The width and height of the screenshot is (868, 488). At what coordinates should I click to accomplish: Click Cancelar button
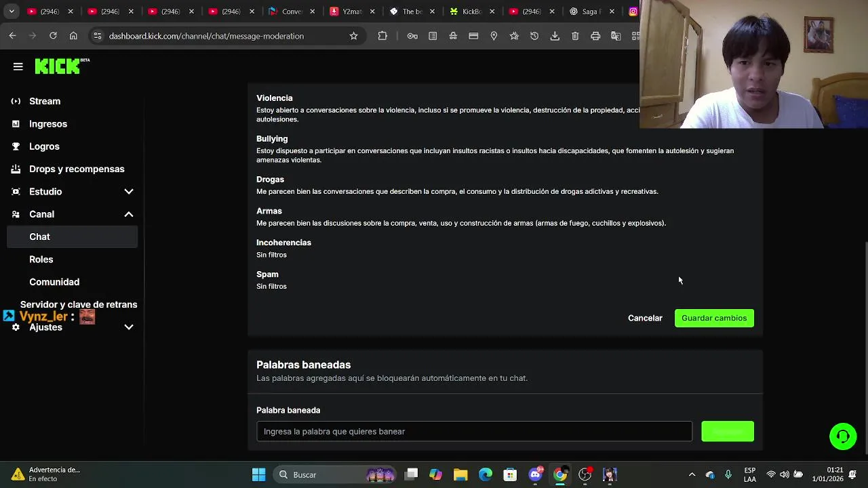click(645, 318)
